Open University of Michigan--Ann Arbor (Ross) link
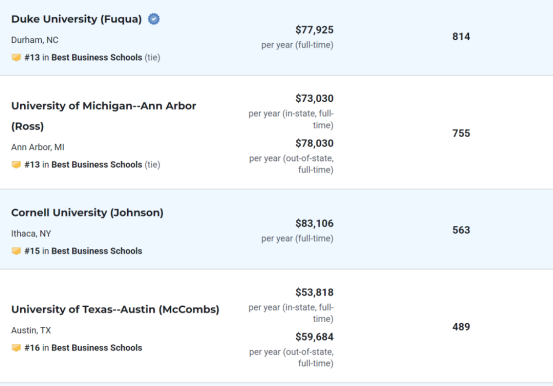The height and width of the screenshot is (386, 553). (104, 116)
